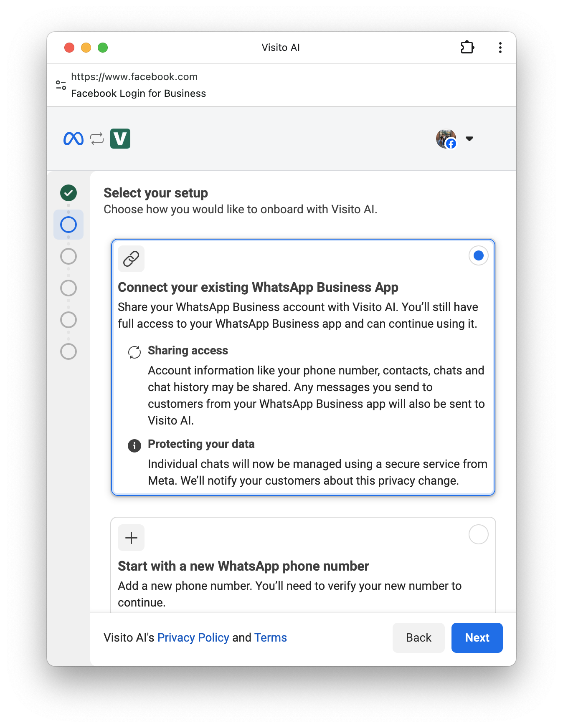
Task: Minimize window with yellow button
Action: click(86, 48)
